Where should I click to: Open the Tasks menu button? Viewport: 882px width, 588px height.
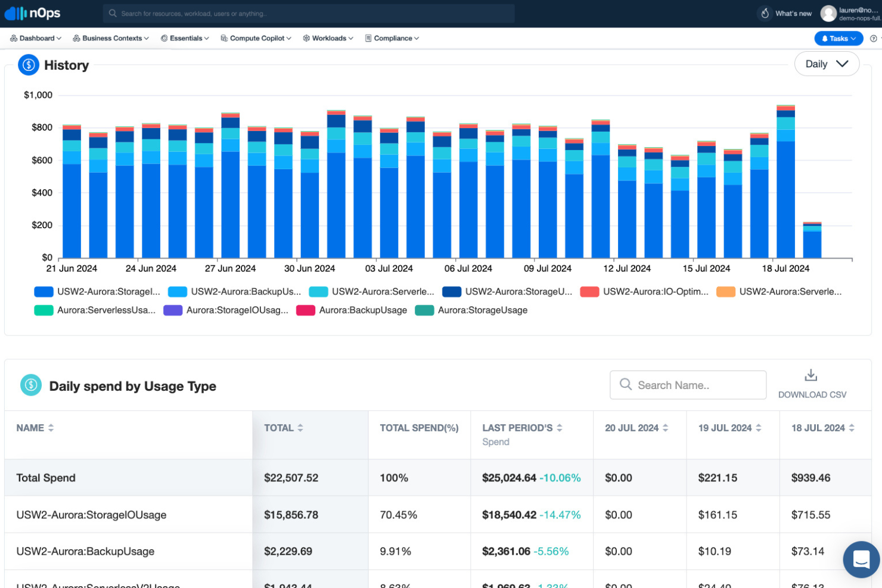[x=838, y=38]
